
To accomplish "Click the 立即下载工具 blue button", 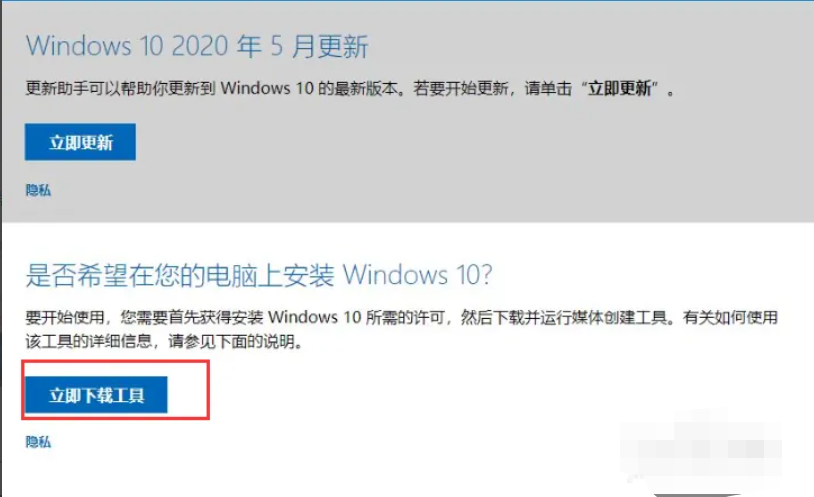I will pos(96,395).
